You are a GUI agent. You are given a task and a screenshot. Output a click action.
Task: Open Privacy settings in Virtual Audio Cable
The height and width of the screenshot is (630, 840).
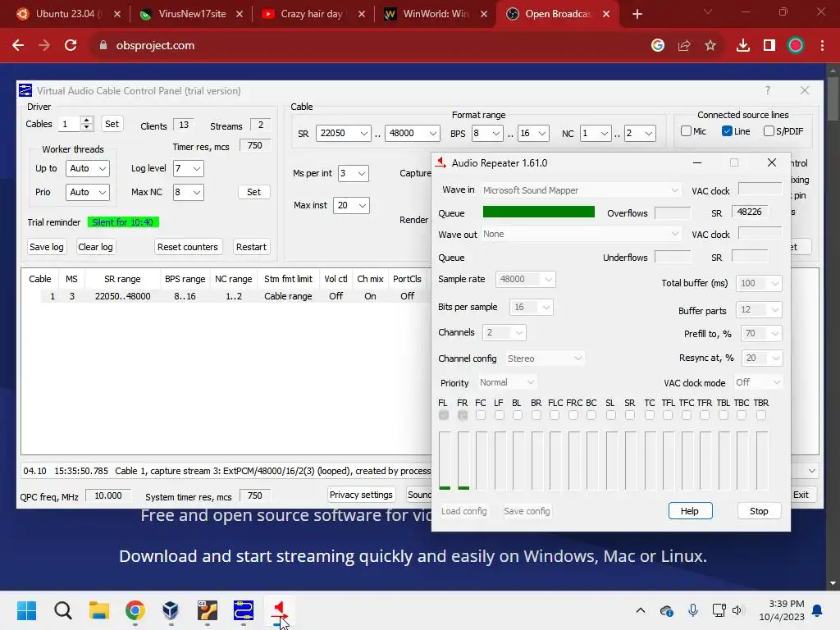361,495
